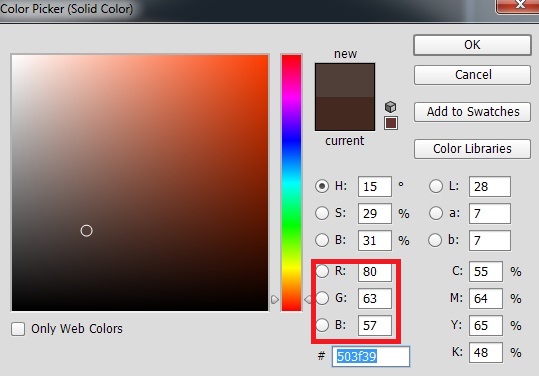Select the Lab b radio button
539x376 pixels.
click(435, 240)
